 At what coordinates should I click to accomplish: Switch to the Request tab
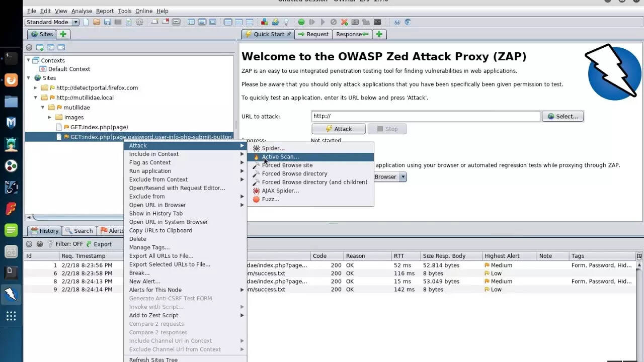313,34
